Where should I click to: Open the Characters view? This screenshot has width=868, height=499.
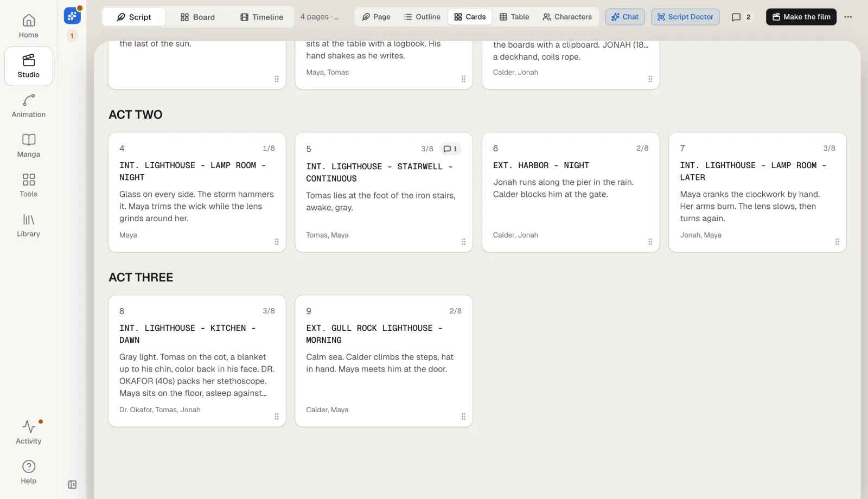tap(567, 17)
